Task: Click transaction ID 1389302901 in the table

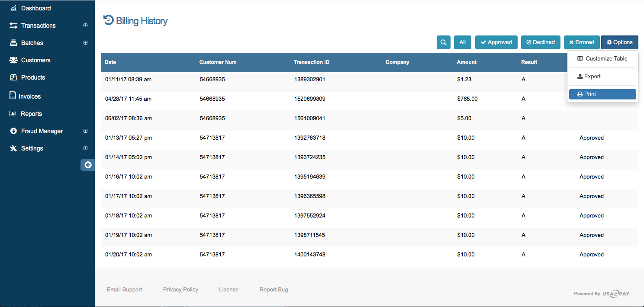Action: [309, 79]
